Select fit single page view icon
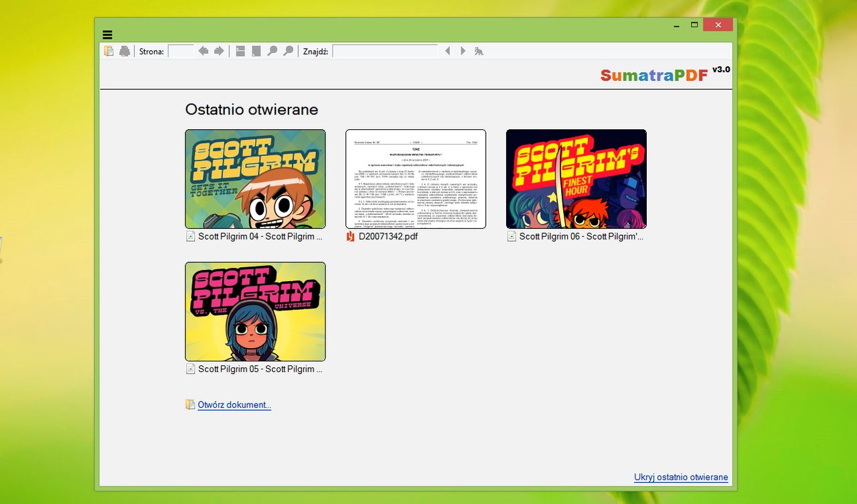 [x=256, y=51]
